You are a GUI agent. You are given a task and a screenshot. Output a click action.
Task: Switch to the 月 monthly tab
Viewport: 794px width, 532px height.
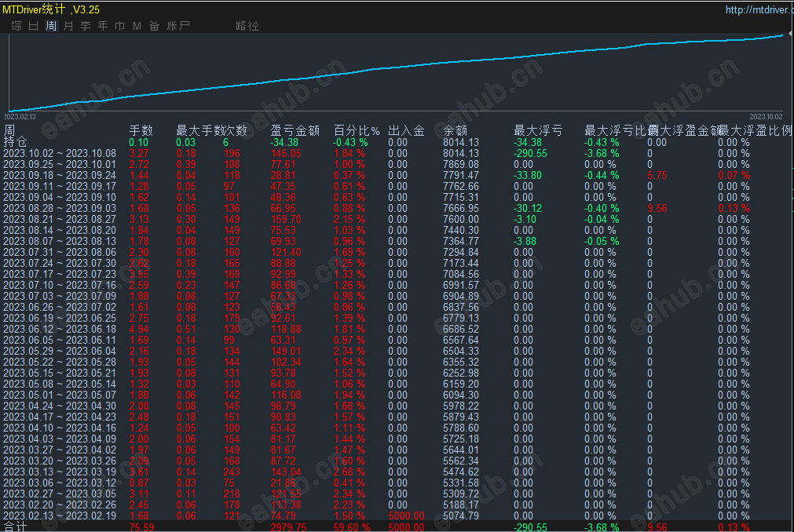pyautogui.click(x=68, y=25)
